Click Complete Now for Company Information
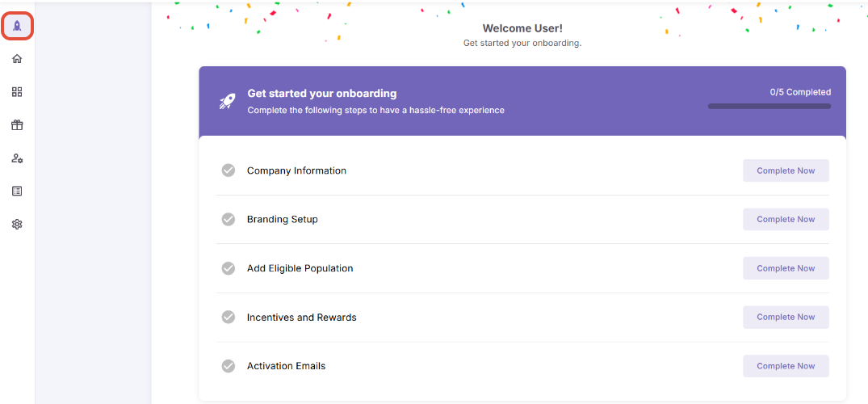Viewport: 868px width, 404px height. 786,170
